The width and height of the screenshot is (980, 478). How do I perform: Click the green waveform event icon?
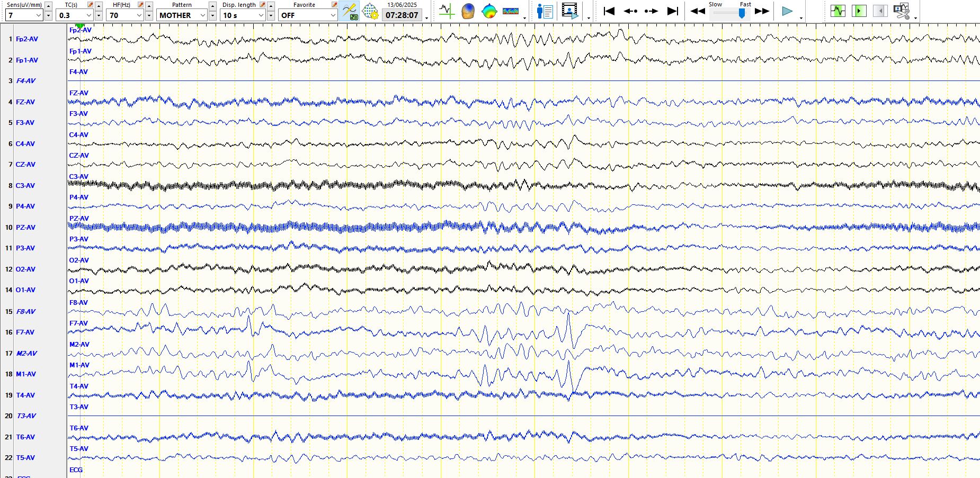click(x=838, y=11)
